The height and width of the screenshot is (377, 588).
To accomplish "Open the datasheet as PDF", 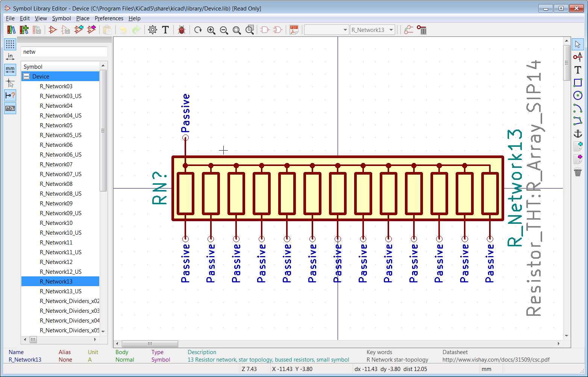I will coord(294,30).
